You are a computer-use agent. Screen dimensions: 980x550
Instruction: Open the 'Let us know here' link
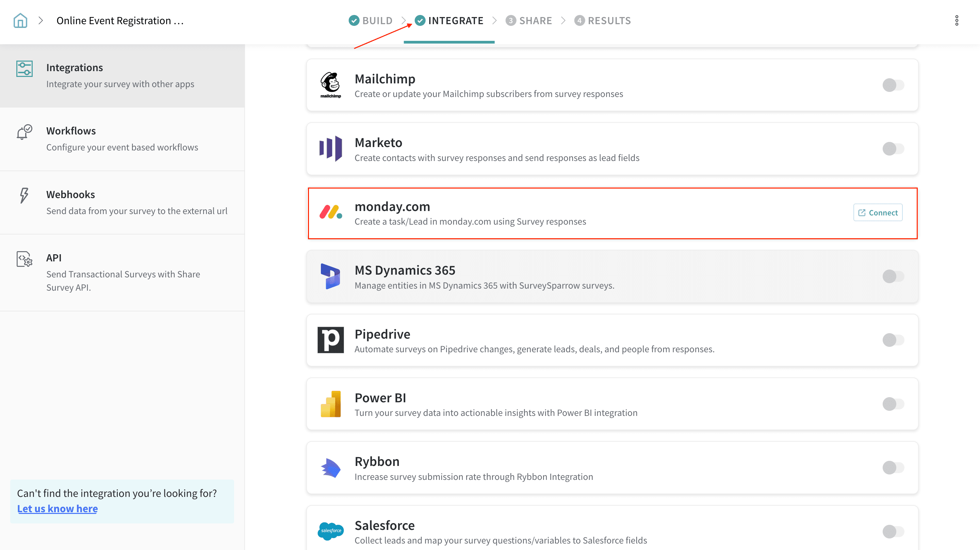(58, 508)
